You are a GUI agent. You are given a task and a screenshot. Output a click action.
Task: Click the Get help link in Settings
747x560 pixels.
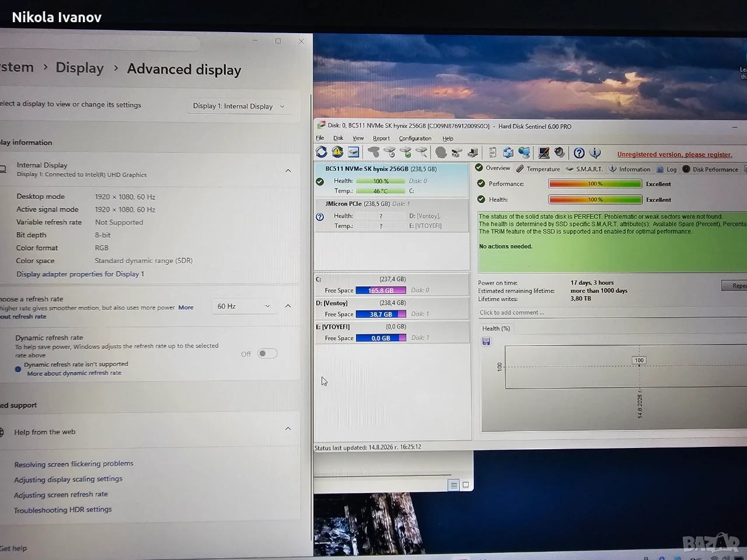[x=13, y=548]
